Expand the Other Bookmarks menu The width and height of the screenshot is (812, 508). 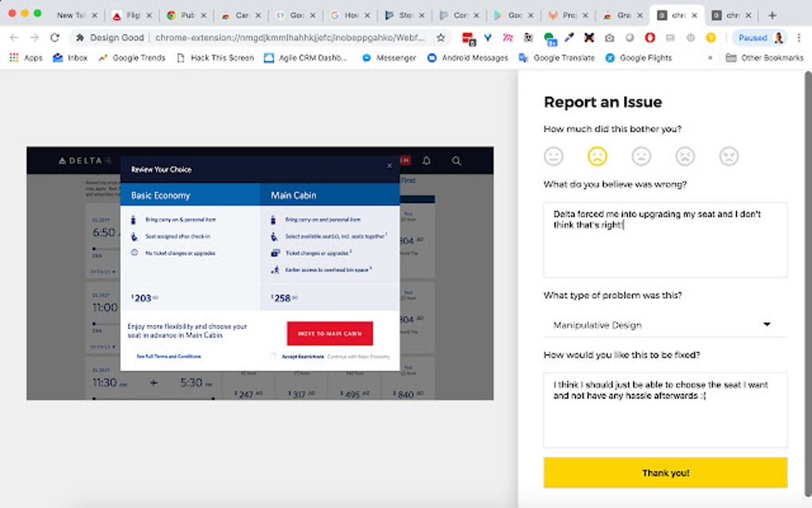point(764,57)
